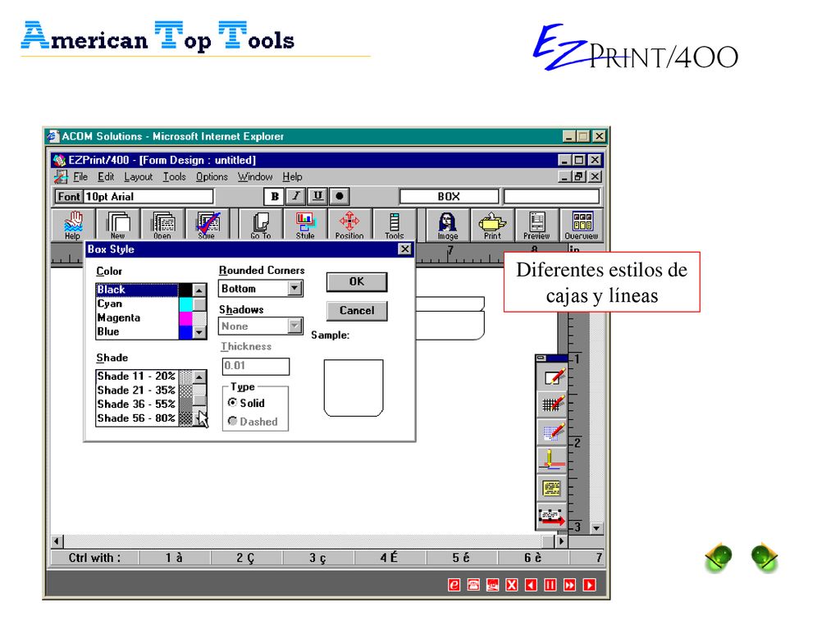Click the font name field showing 10pt Arial

[148, 197]
